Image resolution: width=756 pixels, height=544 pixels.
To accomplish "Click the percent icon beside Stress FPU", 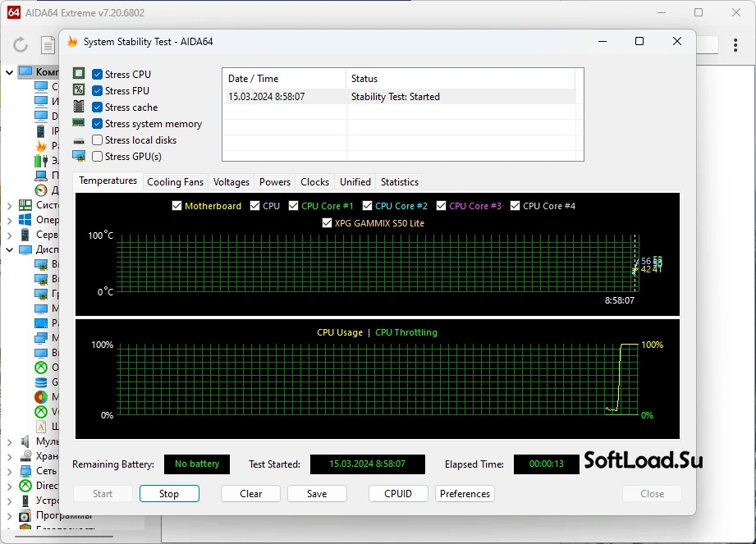I will [x=79, y=89].
